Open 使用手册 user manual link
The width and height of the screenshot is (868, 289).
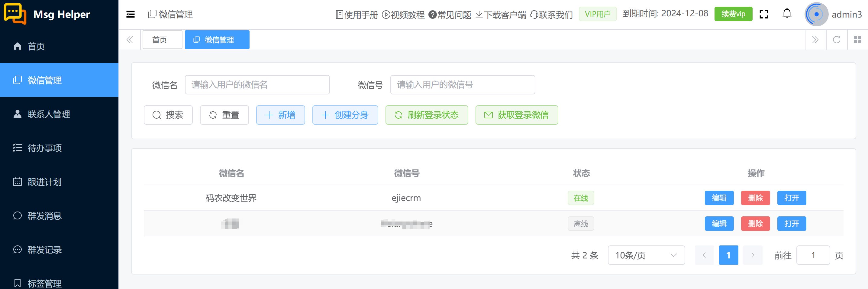coord(357,15)
